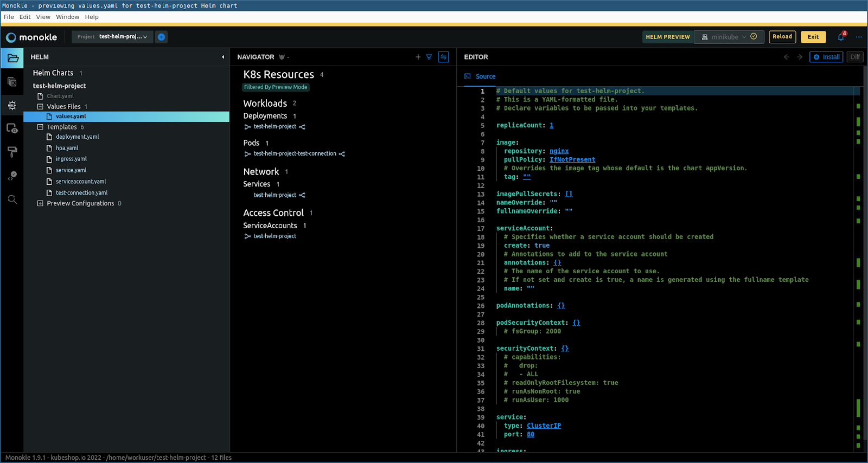Open the paint roller templates icon
The width and height of the screenshot is (868, 463).
(x=12, y=152)
